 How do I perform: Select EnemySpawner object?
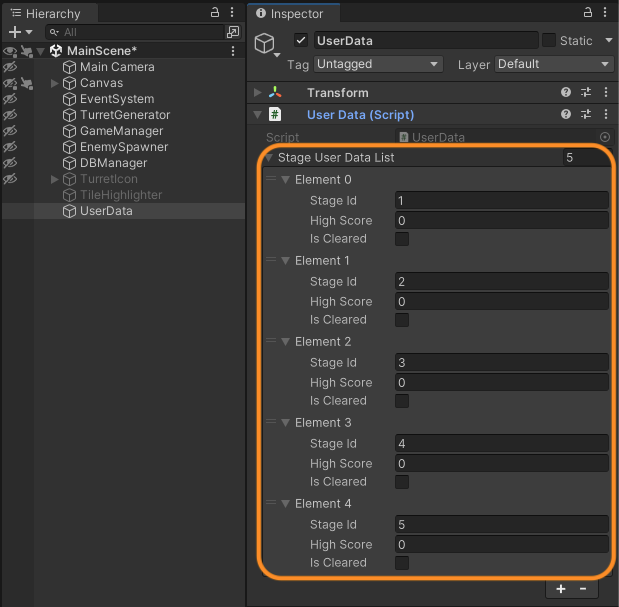(124, 147)
